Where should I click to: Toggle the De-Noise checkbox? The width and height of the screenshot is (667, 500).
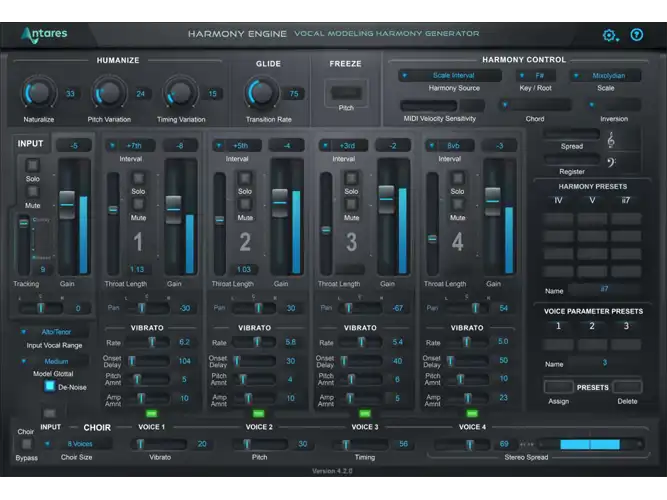pyautogui.click(x=50, y=386)
